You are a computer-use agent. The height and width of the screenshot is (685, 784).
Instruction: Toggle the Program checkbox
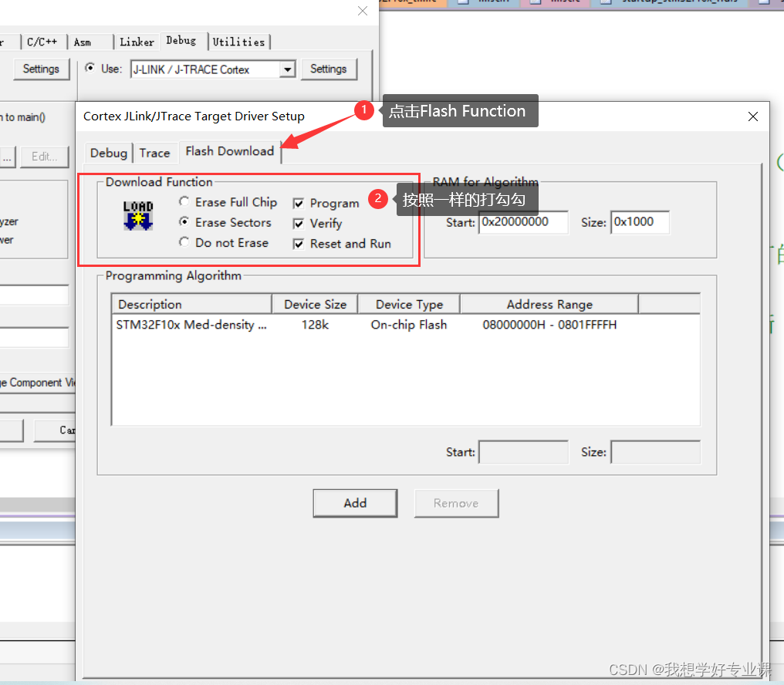pos(299,204)
